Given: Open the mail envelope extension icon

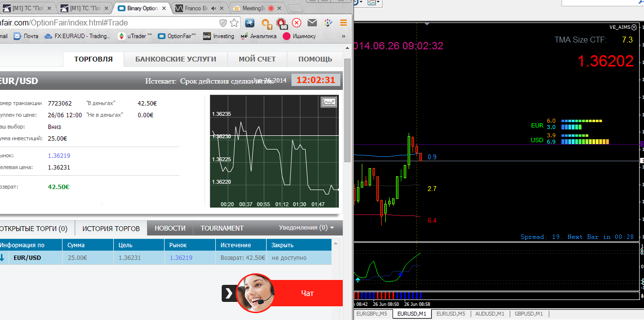Looking at the screenshot, I should 312,22.
